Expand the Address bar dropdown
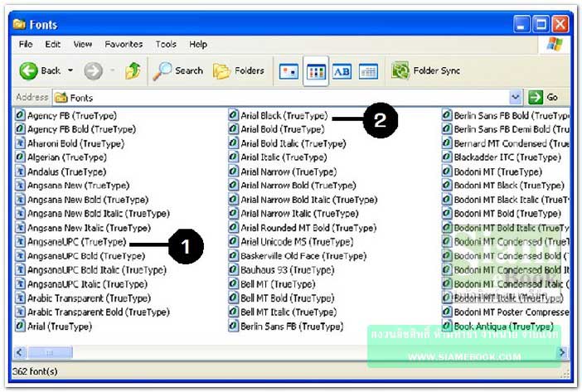 (515, 98)
